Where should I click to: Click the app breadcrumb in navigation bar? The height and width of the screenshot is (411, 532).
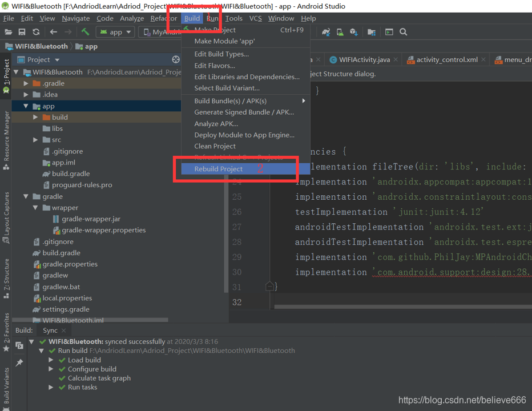tap(87, 46)
